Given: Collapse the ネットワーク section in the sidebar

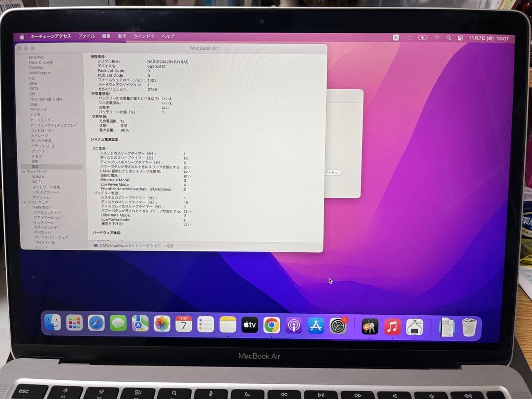Looking at the screenshot, I should [x=24, y=171].
